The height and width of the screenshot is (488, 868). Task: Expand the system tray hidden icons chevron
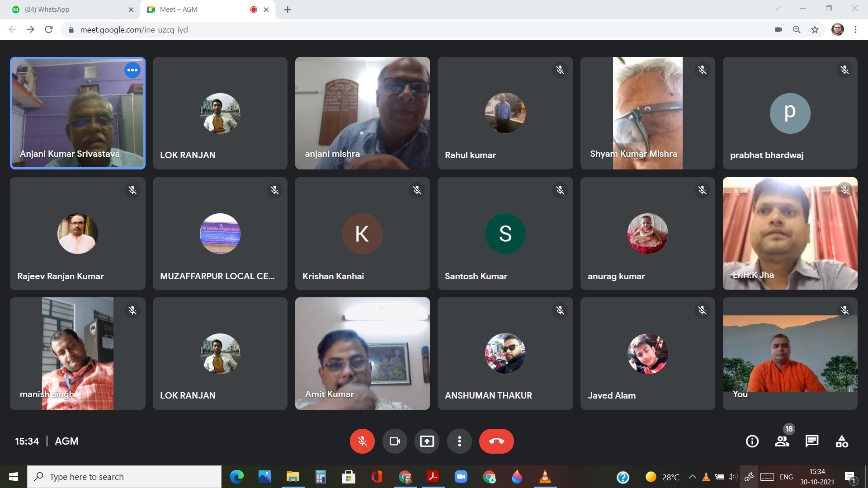coord(692,477)
